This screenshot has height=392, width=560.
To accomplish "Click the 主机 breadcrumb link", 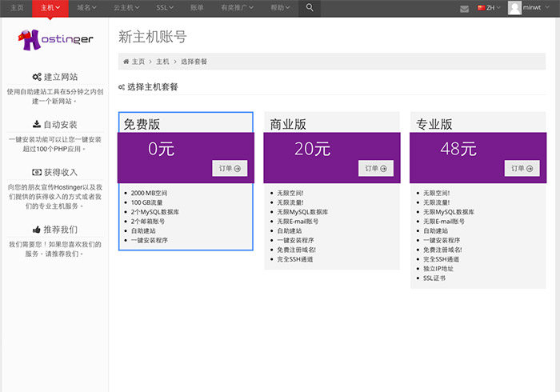I will (x=162, y=62).
